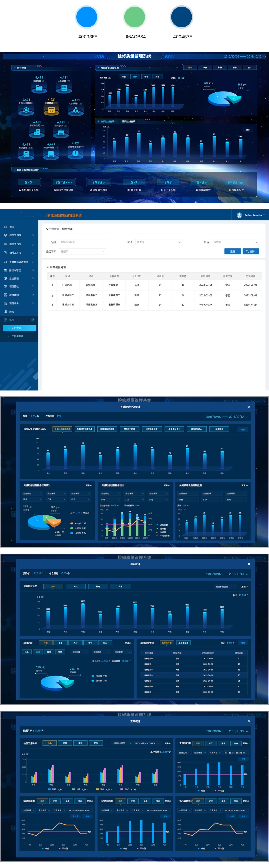The image size is (269, 868).
Task: Expand the 是否闭环 dropdown
Action: 82,251
